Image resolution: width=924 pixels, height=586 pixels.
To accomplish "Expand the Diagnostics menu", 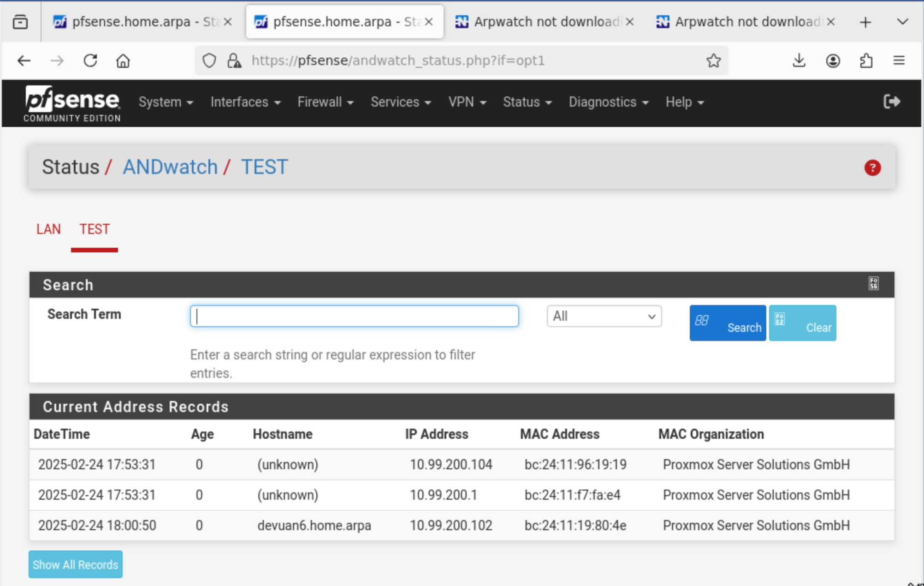I will 609,102.
